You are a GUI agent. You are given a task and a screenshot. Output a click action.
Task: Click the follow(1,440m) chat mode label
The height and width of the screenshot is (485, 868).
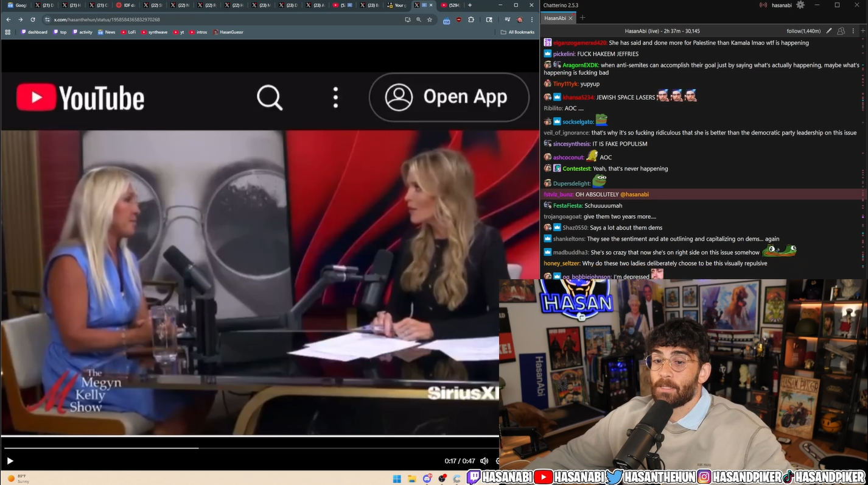pos(803,30)
